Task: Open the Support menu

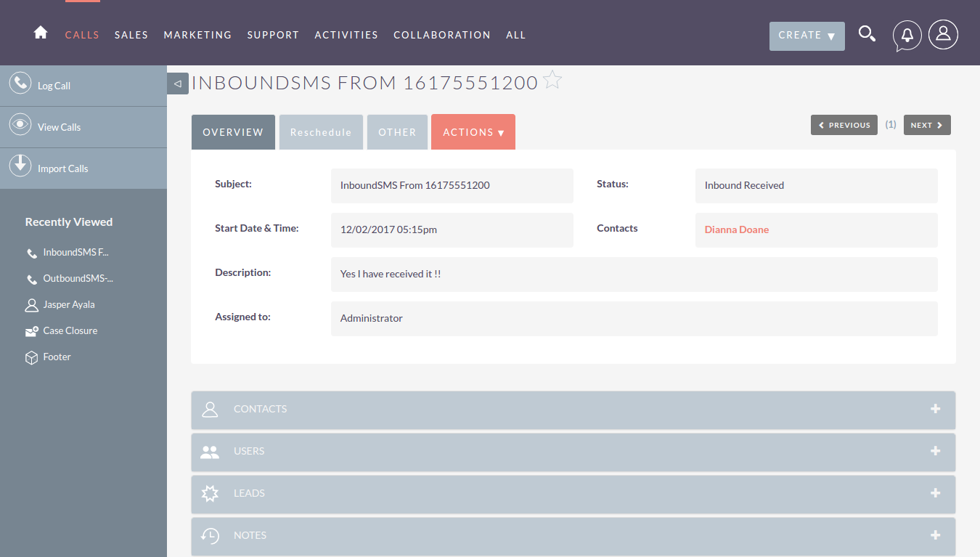Action: (x=273, y=35)
